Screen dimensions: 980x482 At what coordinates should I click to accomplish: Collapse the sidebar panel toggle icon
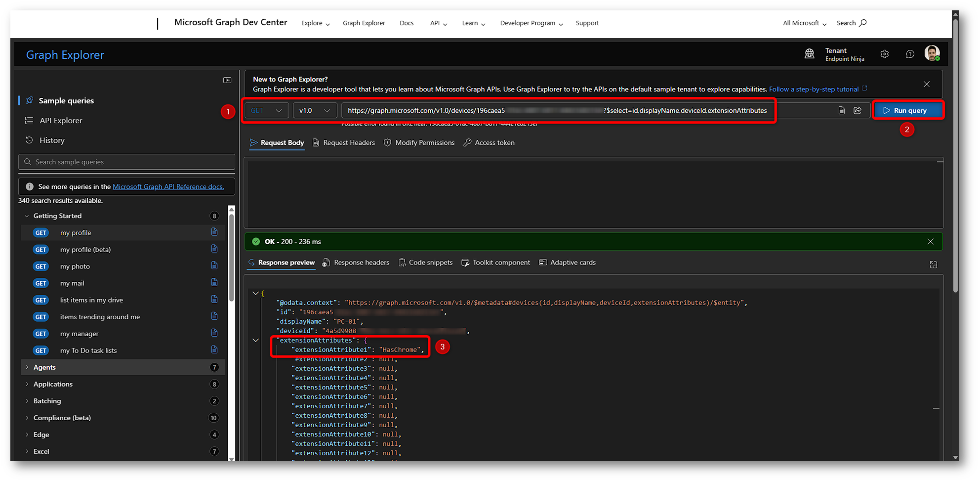(x=227, y=80)
